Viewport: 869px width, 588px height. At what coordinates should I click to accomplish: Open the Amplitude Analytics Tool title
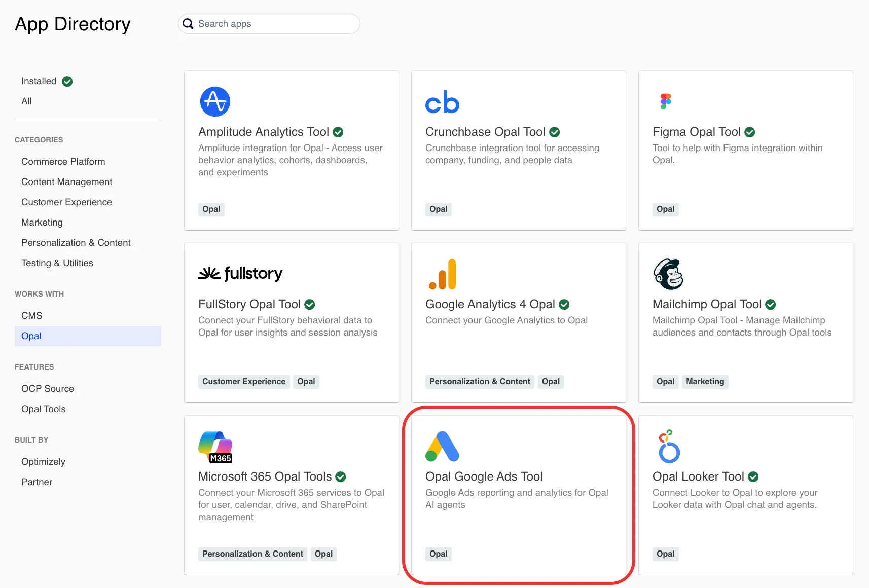click(x=264, y=132)
